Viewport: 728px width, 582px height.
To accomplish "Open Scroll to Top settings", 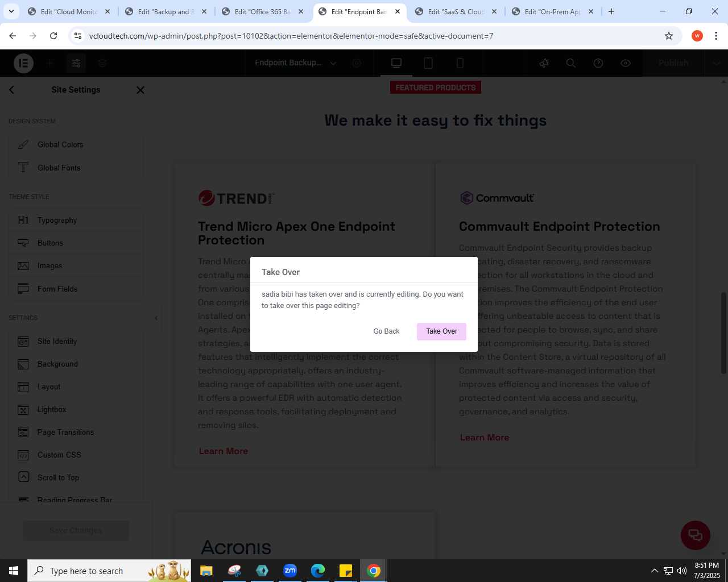I will click(76, 477).
